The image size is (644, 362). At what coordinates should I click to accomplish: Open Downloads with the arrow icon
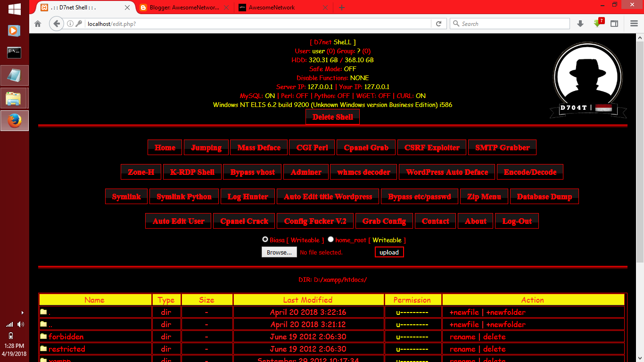point(580,23)
